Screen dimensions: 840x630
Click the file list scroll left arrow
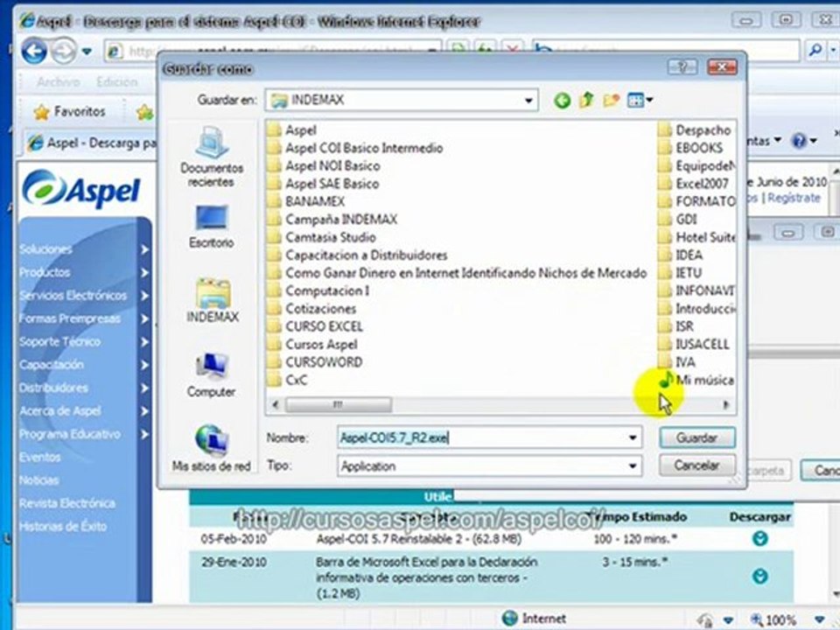[276, 404]
